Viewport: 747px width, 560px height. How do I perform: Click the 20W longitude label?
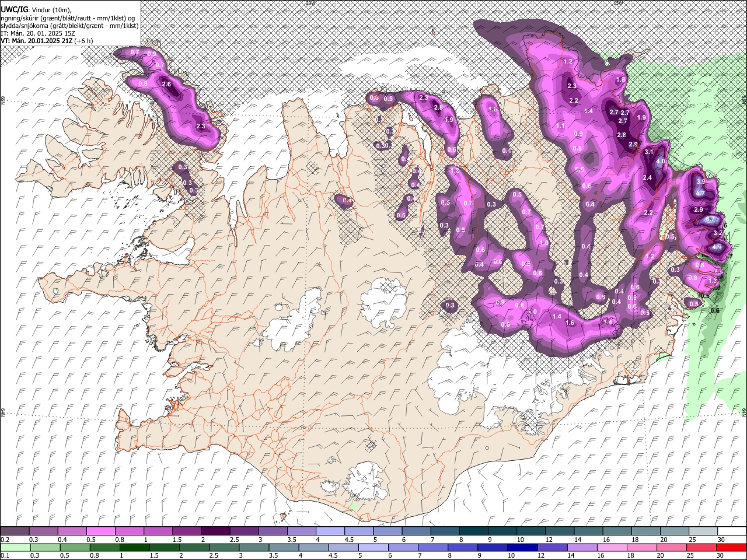tap(310, 2)
